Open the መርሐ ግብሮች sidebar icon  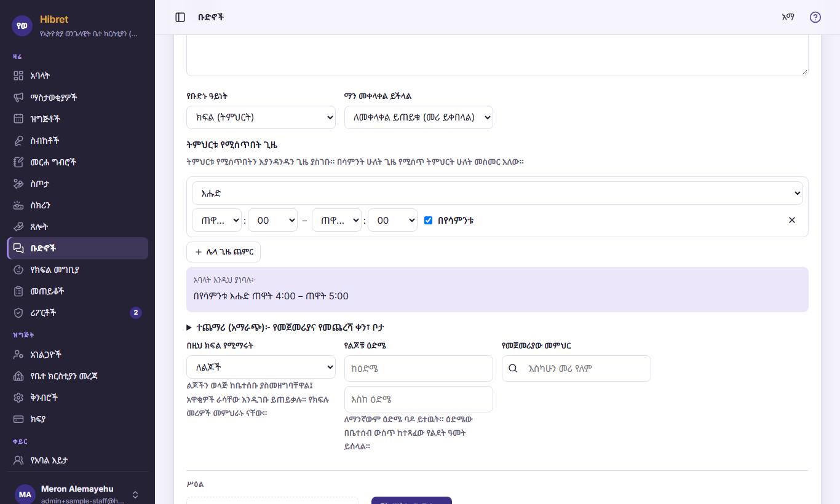[x=18, y=162]
